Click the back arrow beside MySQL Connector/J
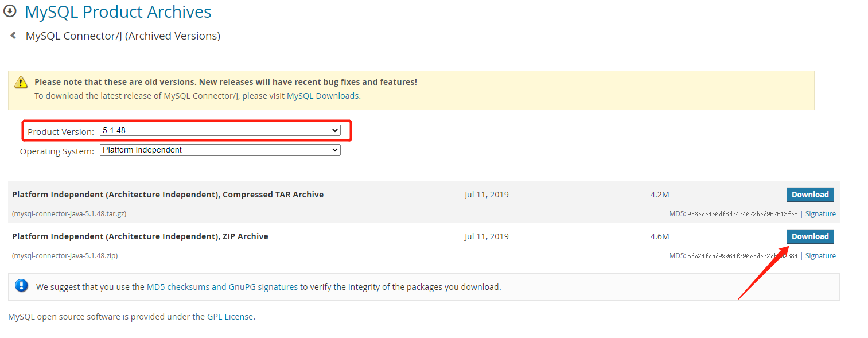 (x=13, y=36)
